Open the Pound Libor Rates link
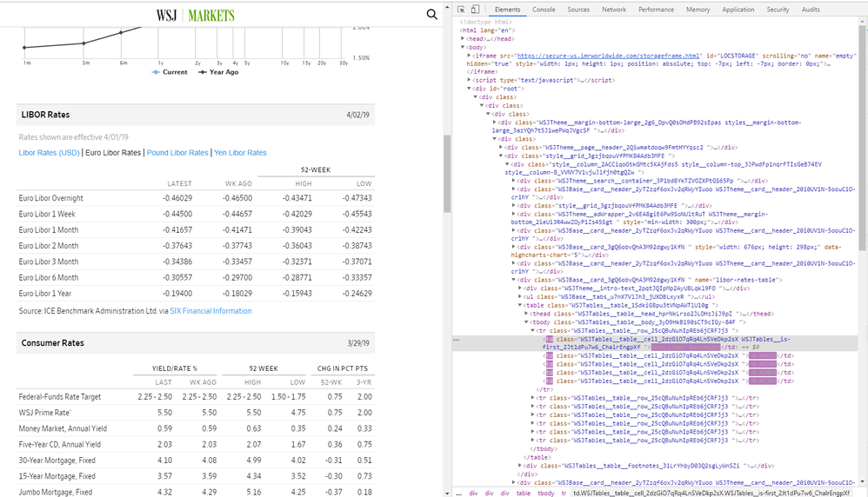The width and height of the screenshot is (868, 497). pyautogui.click(x=177, y=153)
